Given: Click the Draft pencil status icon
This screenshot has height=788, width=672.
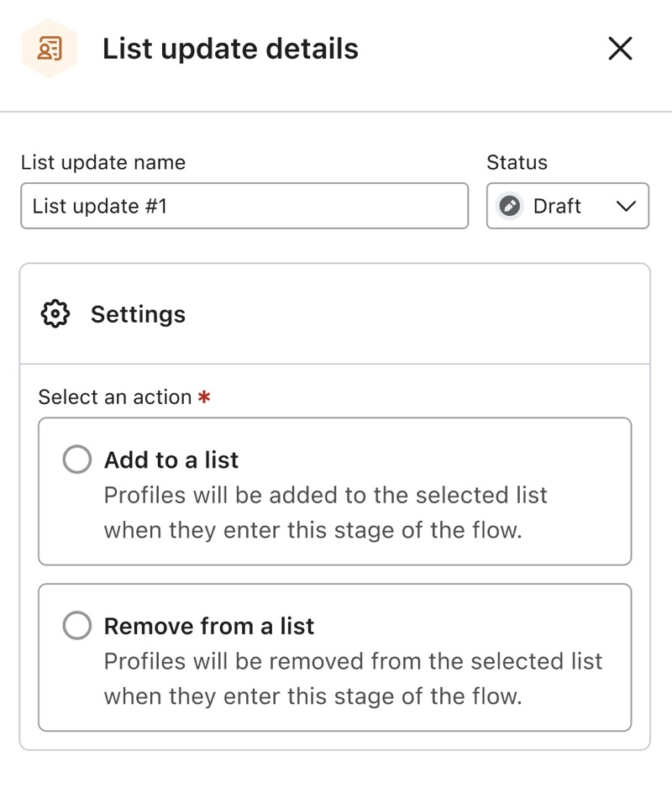Looking at the screenshot, I should 509,206.
